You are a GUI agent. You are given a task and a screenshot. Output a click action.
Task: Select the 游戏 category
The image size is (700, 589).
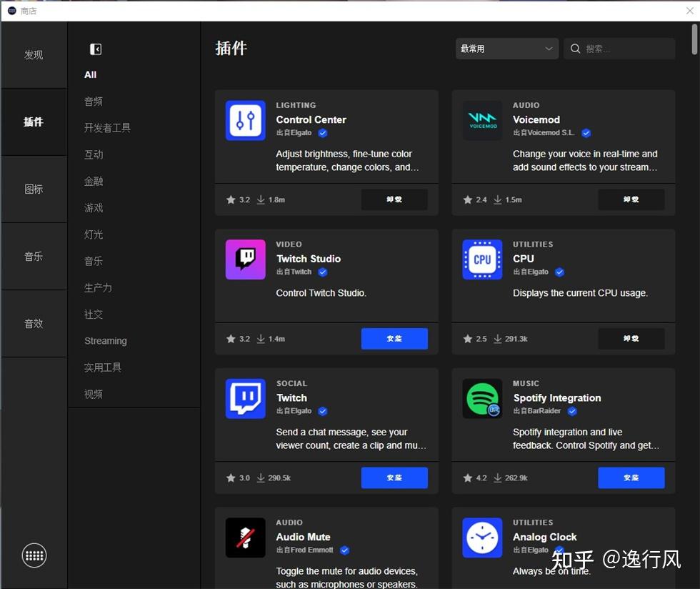[94, 208]
